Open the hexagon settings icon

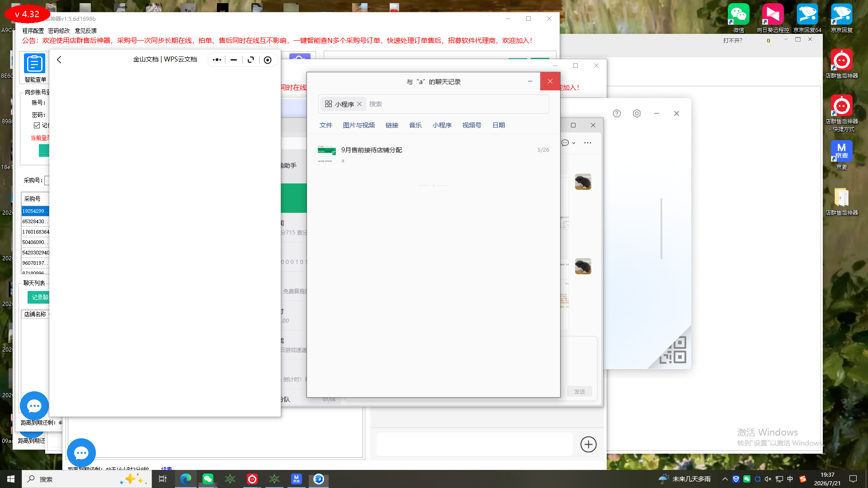click(x=637, y=113)
